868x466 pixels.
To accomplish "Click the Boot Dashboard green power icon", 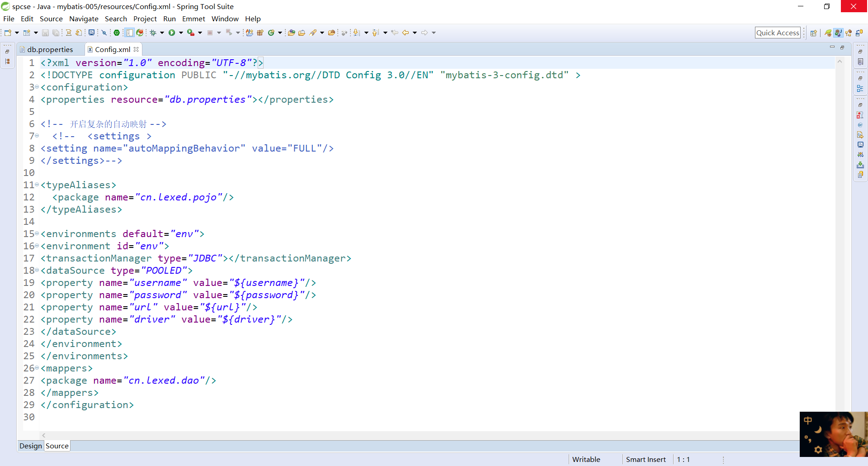I will 117,33.
